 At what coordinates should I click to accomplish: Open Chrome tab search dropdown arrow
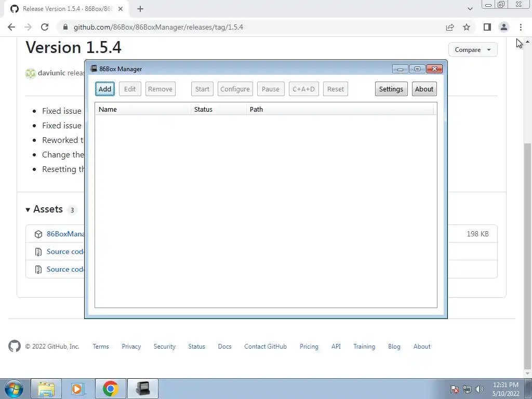click(x=470, y=9)
